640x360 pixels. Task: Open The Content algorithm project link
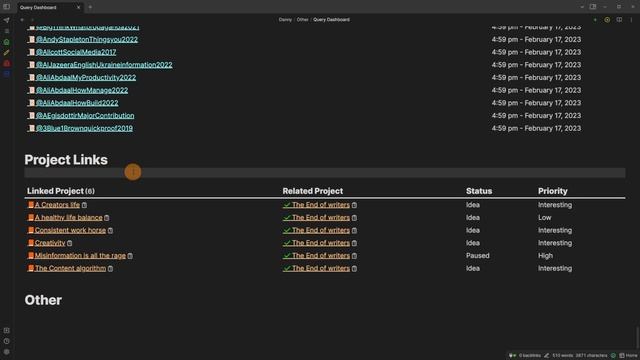(70, 268)
